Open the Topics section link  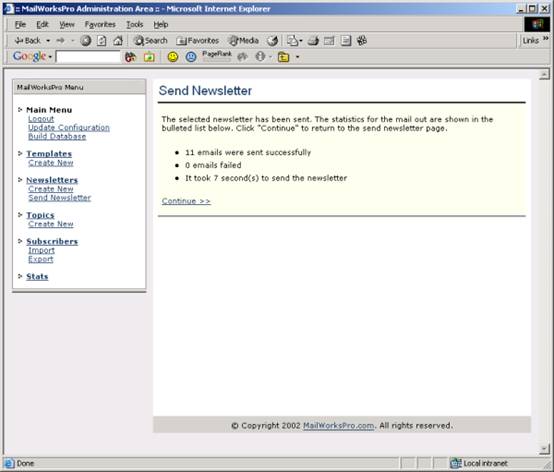[x=40, y=215]
